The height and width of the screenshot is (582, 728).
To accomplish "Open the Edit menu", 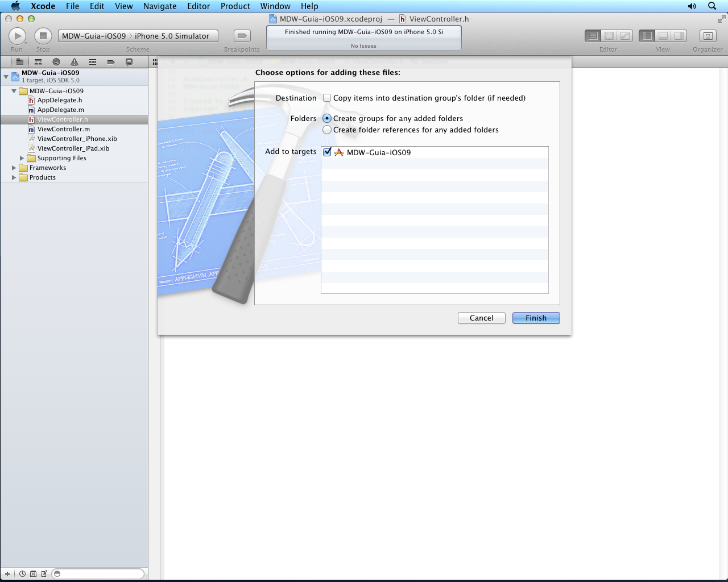I will (97, 6).
